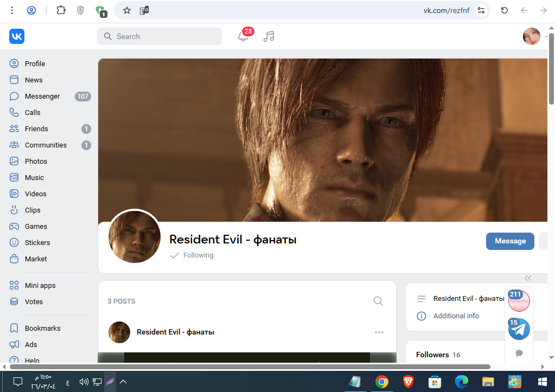Open post author Resident Evil - фанаты link

pyautogui.click(x=175, y=332)
